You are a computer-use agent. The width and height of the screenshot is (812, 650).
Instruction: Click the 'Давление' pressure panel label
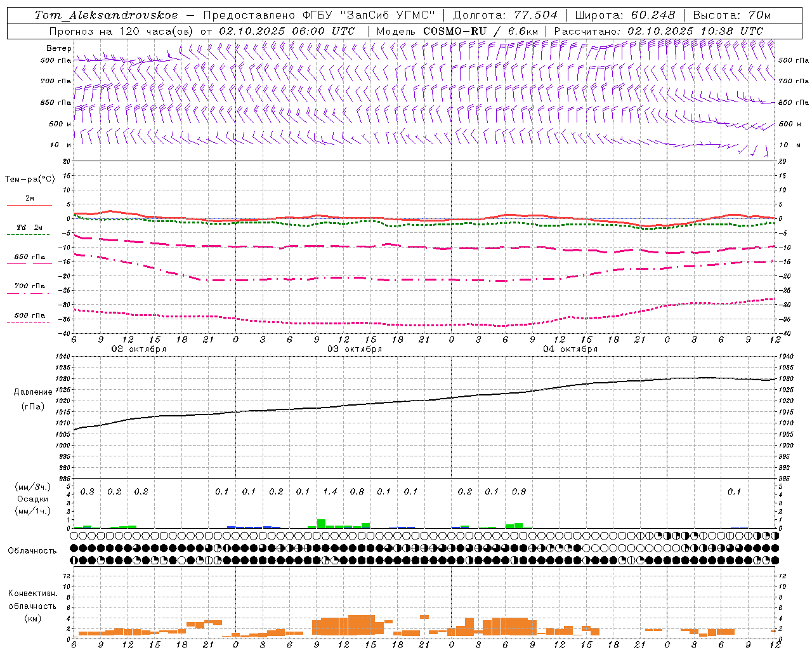click(33, 392)
